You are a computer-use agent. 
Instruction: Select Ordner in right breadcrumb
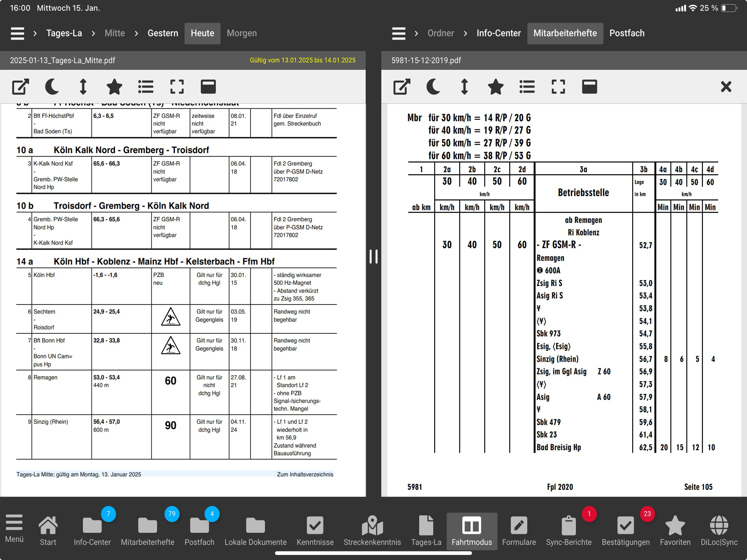click(441, 33)
